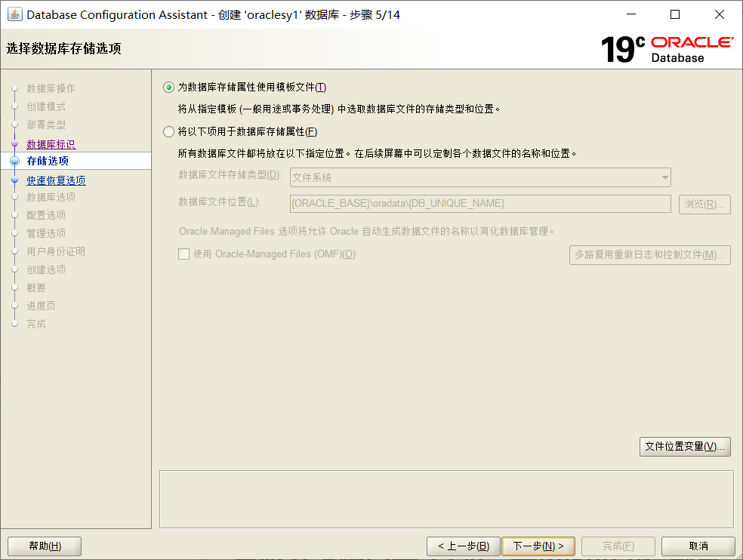Click the 浏览(R)... button
This screenshot has width=743, height=560.
pyautogui.click(x=704, y=205)
